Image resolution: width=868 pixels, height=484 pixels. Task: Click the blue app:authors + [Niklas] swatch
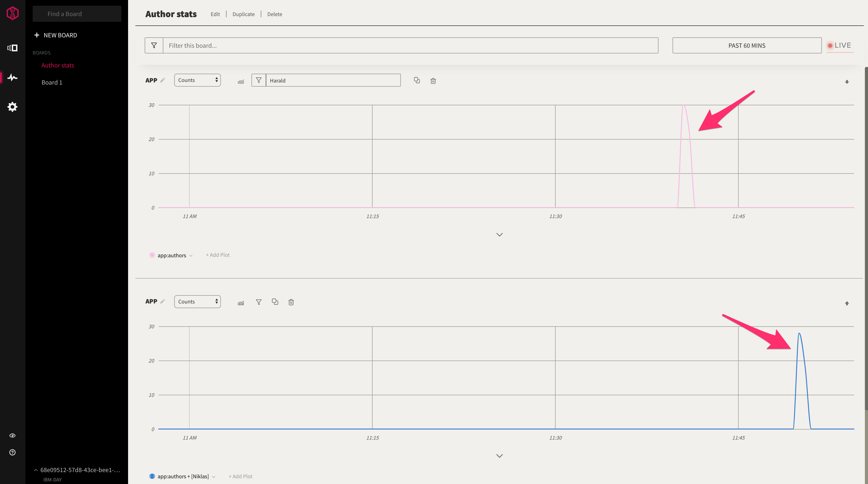152,476
